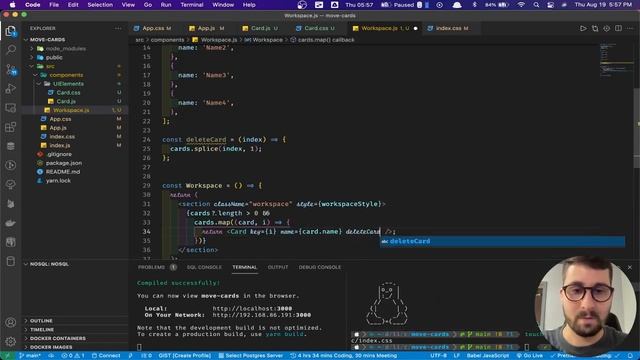Image resolution: width=640 pixels, height=360 pixels.
Task: Open .gitignore in file tree
Action: click(x=59, y=154)
